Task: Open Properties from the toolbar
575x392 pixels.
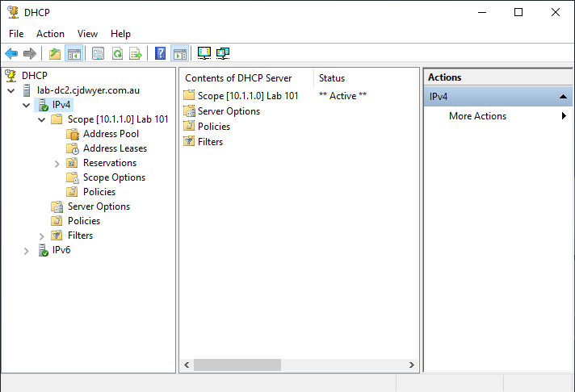Action: point(99,54)
